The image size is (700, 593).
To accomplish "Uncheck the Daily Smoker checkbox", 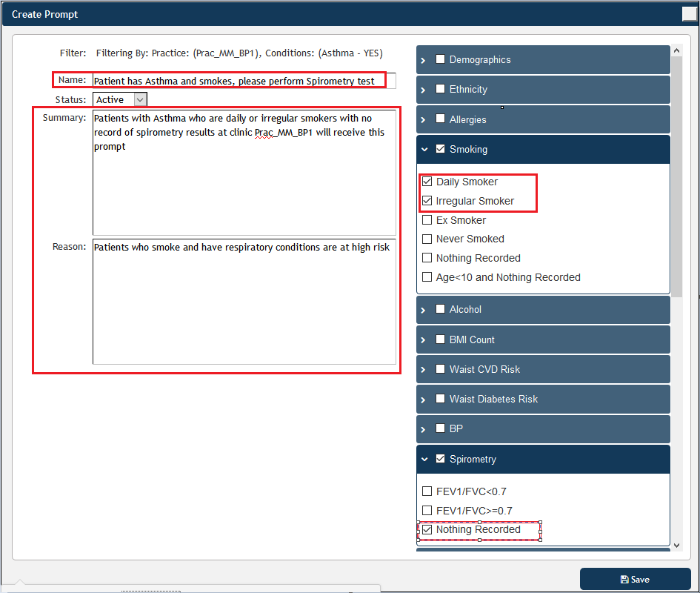I will pyautogui.click(x=427, y=182).
